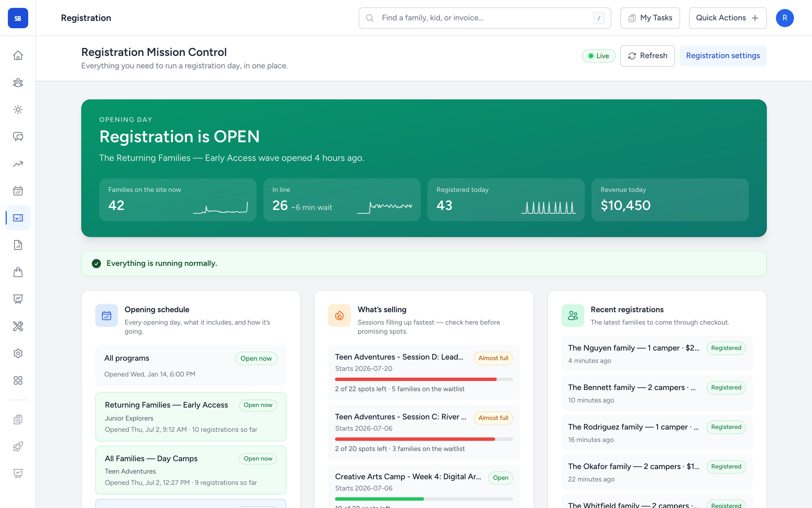Screen dimensions: 812x508
Task: Click Open now badge on All programs
Action: click(256, 358)
